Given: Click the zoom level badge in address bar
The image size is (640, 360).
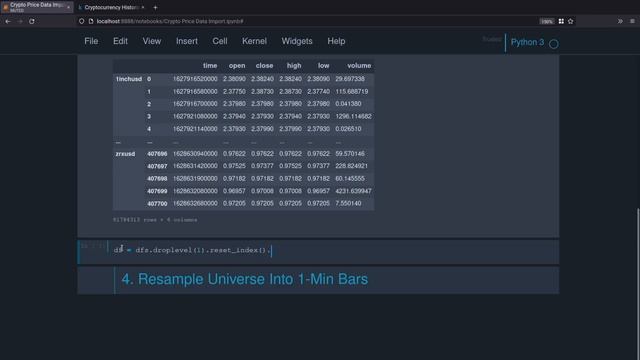Looking at the screenshot, I should [x=547, y=21].
